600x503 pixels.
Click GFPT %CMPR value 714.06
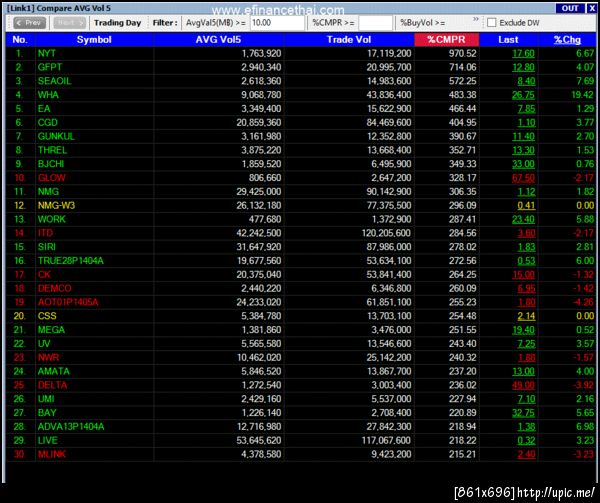(463, 67)
